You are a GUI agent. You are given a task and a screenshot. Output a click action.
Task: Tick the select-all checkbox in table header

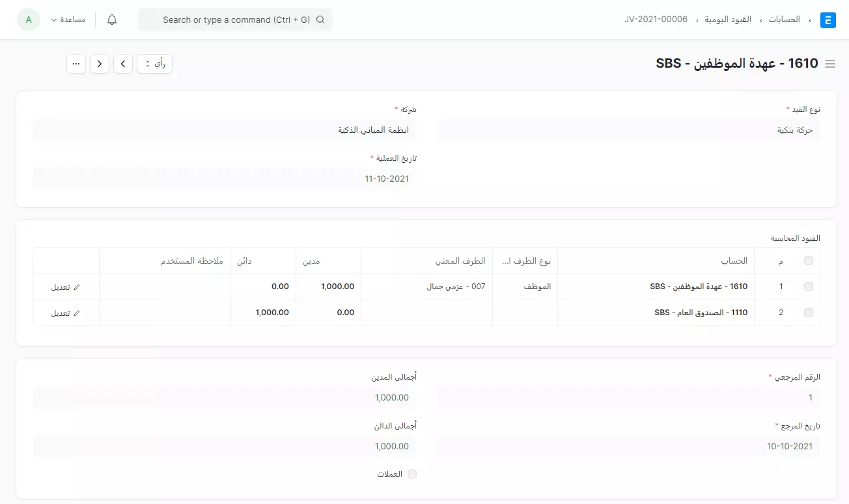coord(809,260)
